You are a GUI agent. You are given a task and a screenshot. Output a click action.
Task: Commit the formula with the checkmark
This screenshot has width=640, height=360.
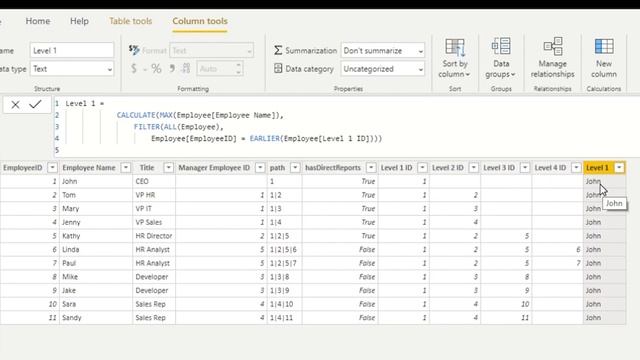click(35, 104)
